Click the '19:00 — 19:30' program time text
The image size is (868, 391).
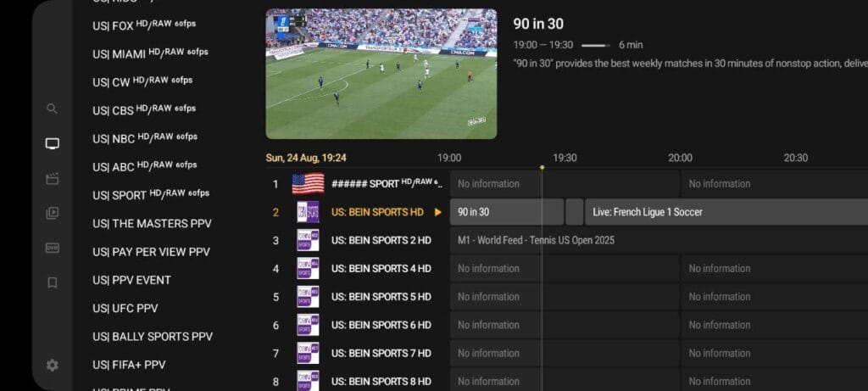click(x=543, y=46)
